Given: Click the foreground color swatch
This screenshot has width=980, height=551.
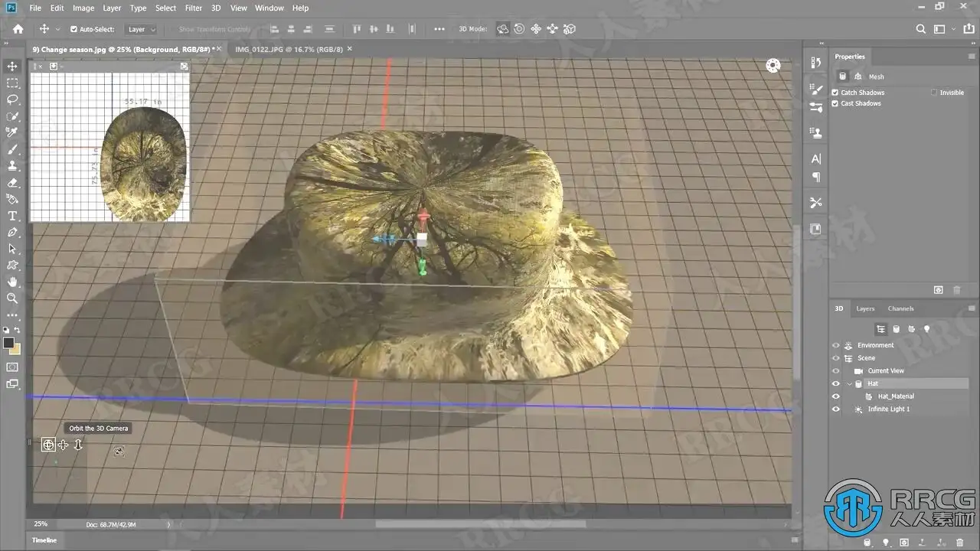Looking at the screenshot, I should point(9,343).
